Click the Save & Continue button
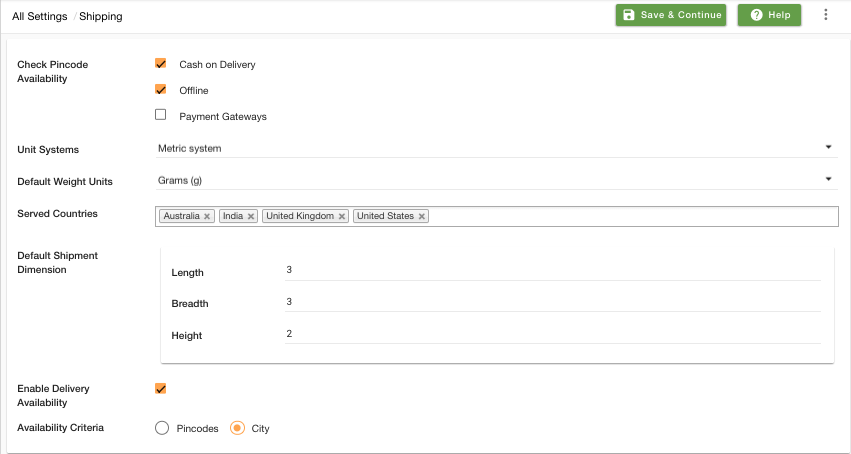This screenshot has width=851, height=454. click(671, 15)
